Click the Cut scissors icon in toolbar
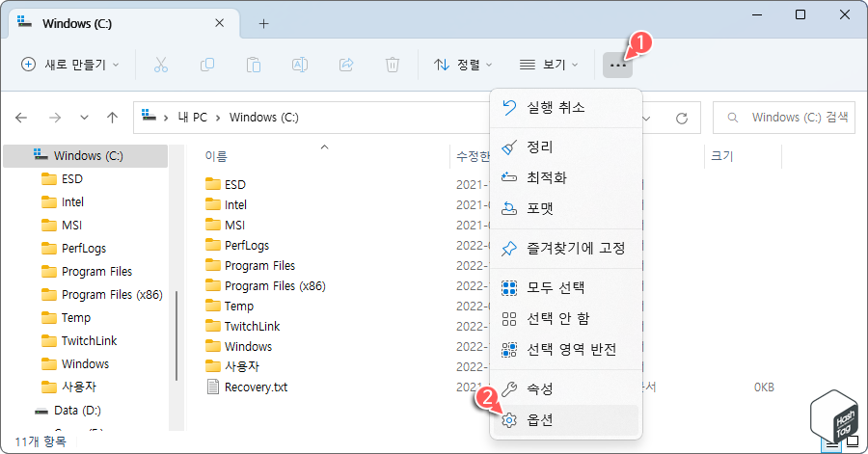This screenshot has width=868, height=454. pos(160,65)
